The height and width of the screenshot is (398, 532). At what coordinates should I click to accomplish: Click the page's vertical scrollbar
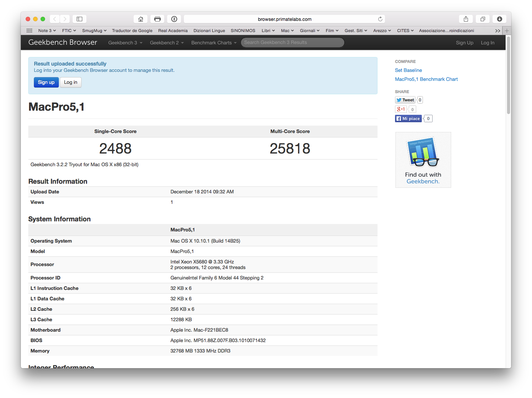tap(509, 75)
